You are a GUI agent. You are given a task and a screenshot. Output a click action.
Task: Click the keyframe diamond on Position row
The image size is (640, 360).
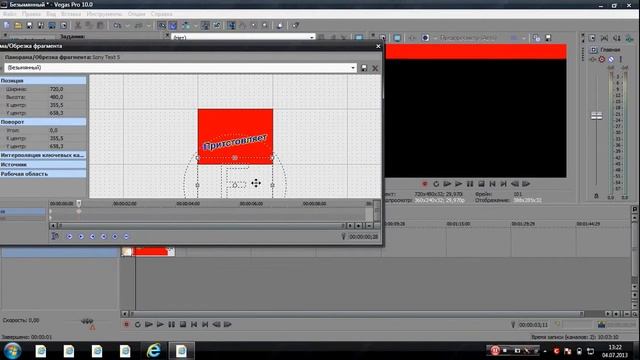coord(79,211)
